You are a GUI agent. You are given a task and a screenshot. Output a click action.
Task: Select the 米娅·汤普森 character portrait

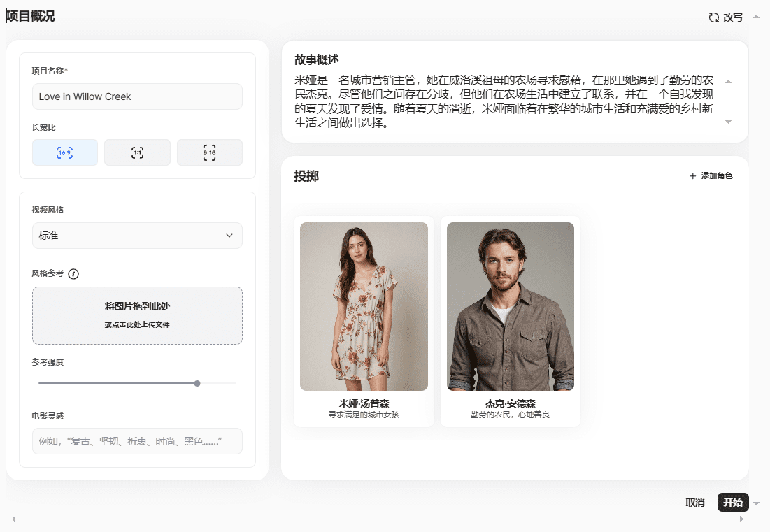pyautogui.click(x=364, y=306)
